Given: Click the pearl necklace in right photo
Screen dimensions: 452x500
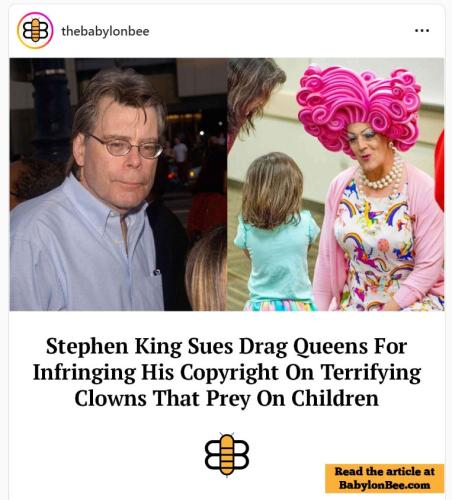Looking at the screenshot, I should click(x=383, y=175).
